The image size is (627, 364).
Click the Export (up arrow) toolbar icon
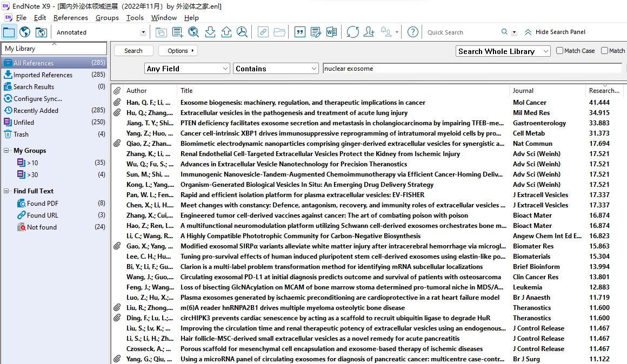[226, 32]
